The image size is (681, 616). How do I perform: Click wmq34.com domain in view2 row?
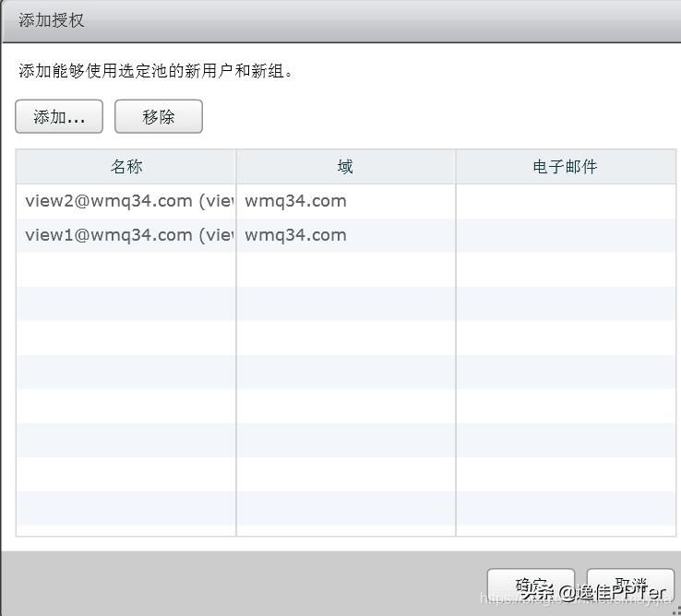(346, 201)
